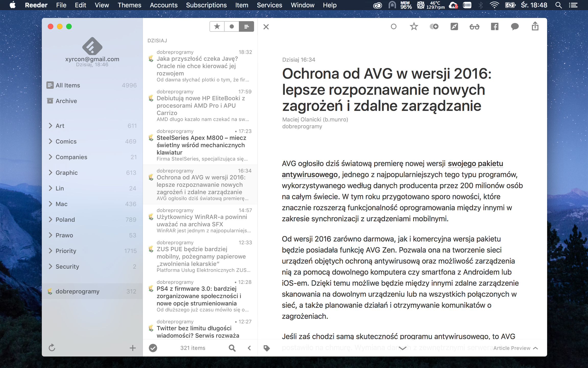
Task: Open the Accounts menu
Action: click(164, 5)
